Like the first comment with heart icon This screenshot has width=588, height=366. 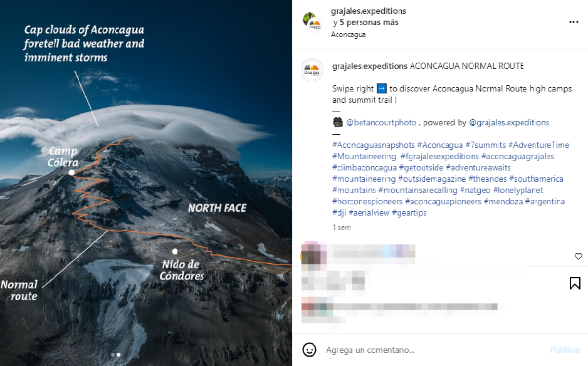pyautogui.click(x=578, y=256)
